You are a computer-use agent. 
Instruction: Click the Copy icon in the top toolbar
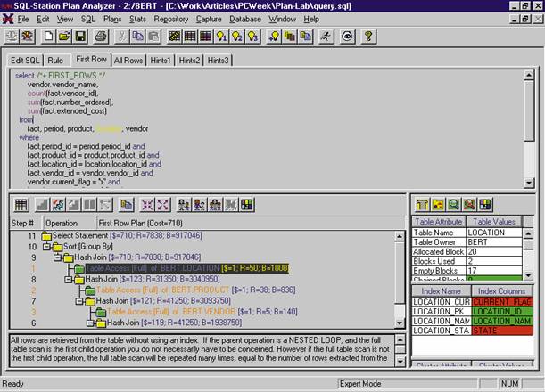[x=137, y=37]
